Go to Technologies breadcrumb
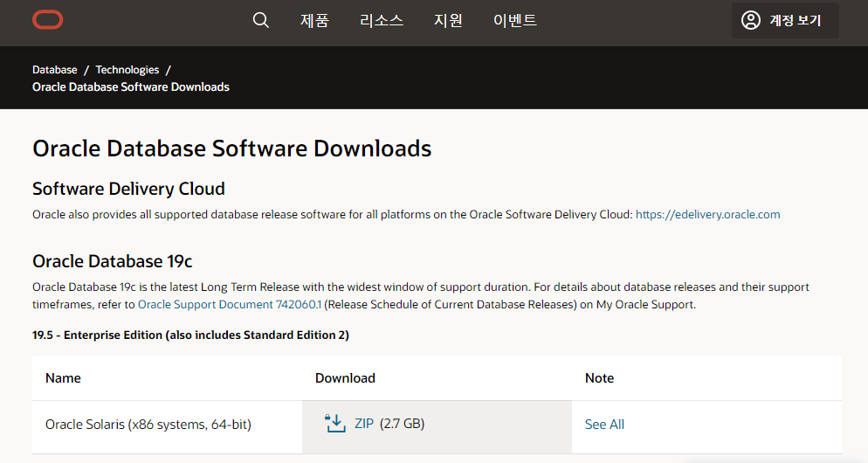This screenshot has height=463, width=868. tap(127, 70)
